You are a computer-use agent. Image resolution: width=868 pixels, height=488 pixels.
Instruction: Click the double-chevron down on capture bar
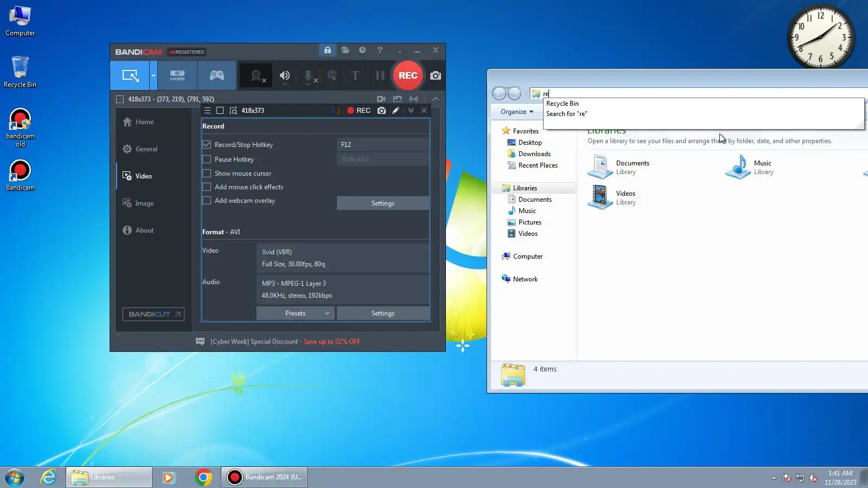[x=411, y=111]
